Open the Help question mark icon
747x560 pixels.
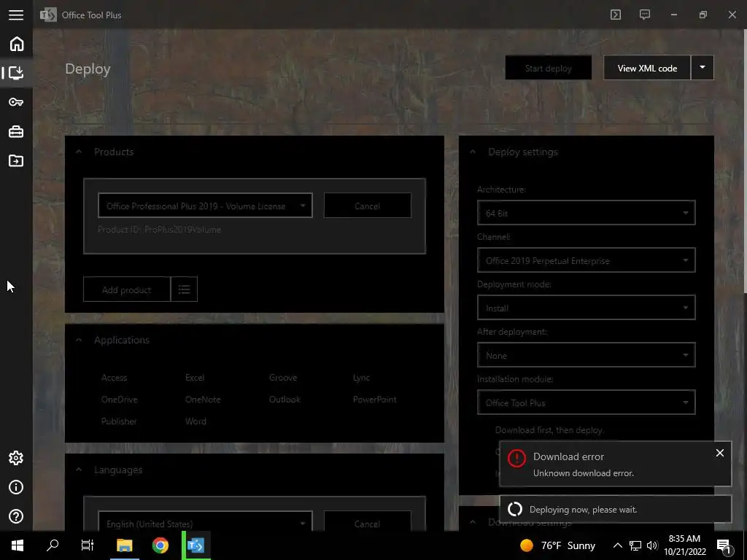click(x=16, y=516)
